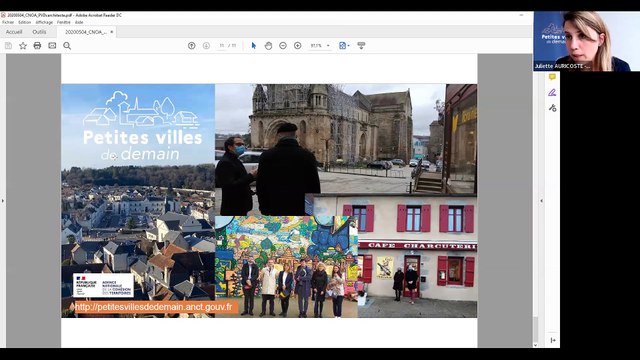Click the read mode toolbar icon

pos(361,45)
